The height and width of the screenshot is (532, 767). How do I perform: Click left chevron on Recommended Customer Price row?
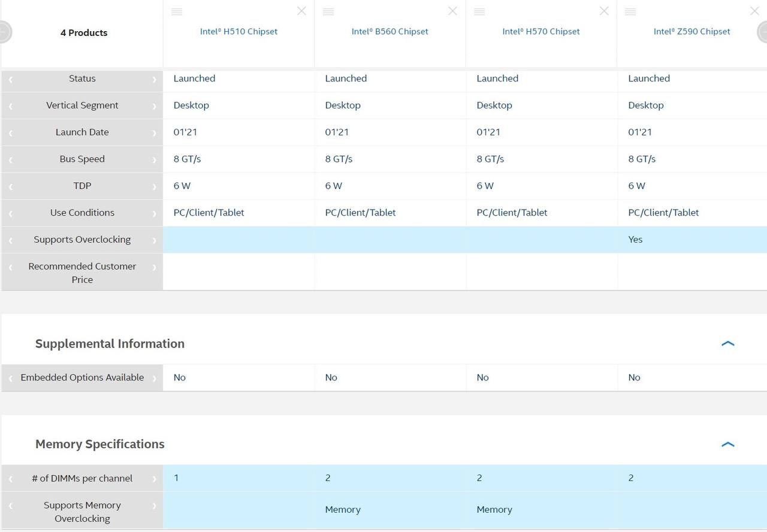tap(11, 267)
